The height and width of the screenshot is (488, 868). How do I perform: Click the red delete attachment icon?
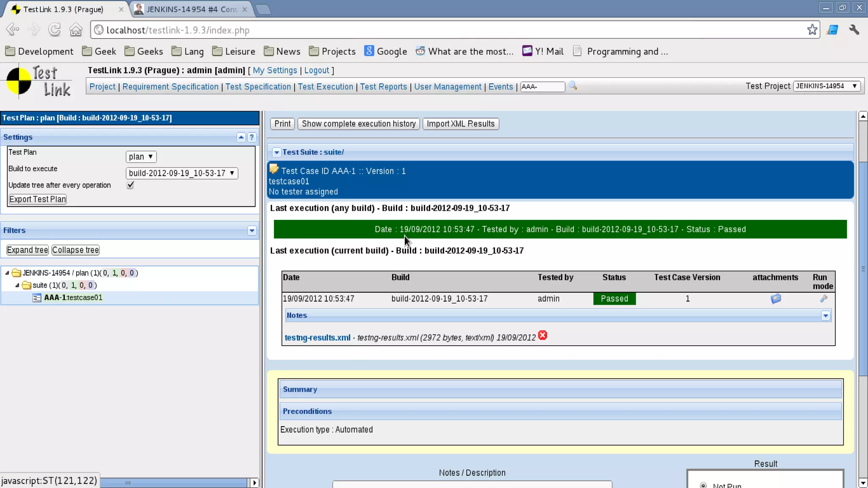pyautogui.click(x=542, y=335)
